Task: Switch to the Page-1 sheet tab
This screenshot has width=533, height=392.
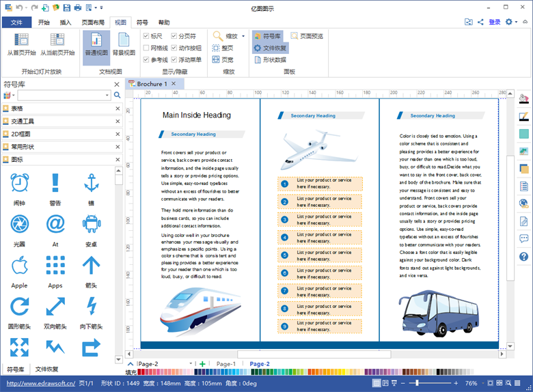Action: click(225, 364)
